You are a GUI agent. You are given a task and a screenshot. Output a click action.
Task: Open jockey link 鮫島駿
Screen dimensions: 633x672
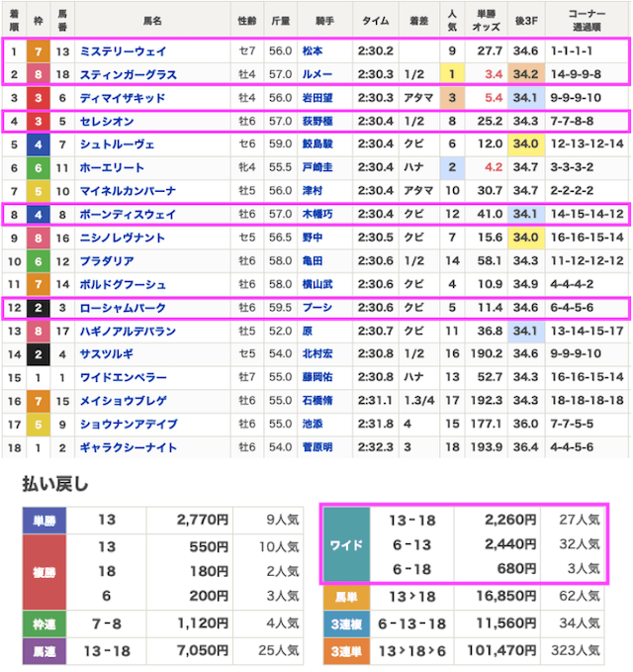point(317,144)
